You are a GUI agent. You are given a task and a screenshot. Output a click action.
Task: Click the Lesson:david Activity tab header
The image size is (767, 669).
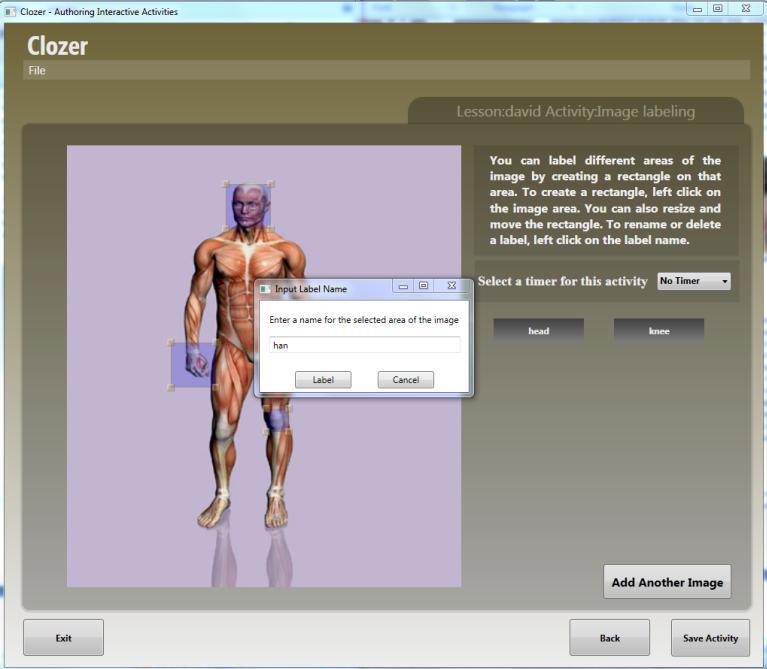pos(576,112)
